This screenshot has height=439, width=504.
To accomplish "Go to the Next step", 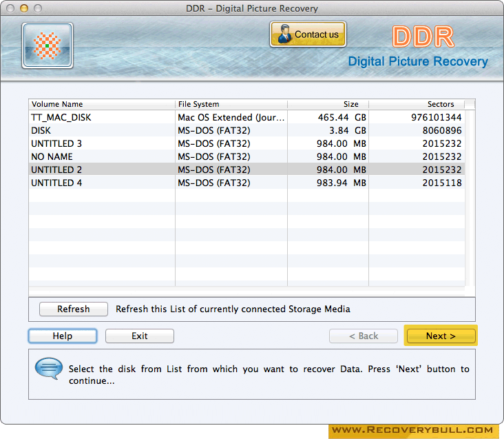I will coord(441,336).
